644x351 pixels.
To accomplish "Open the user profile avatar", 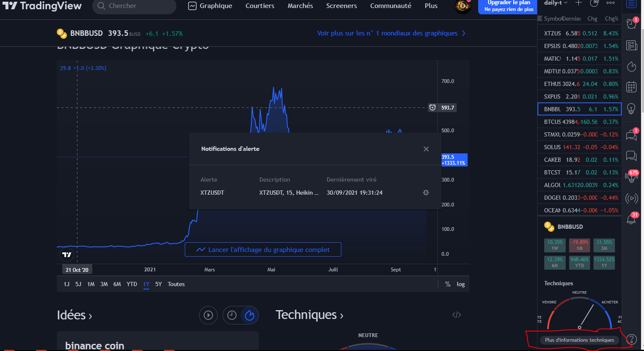I will [463, 6].
